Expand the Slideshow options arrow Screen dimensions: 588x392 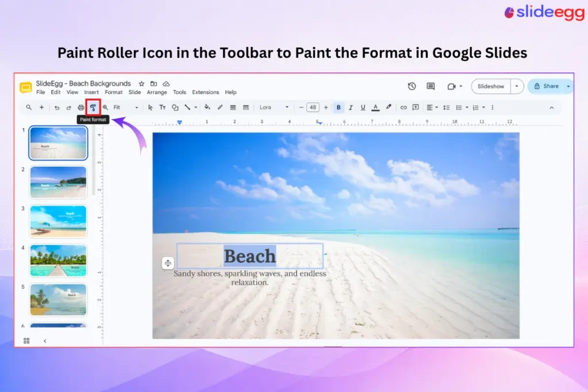coord(517,86)
